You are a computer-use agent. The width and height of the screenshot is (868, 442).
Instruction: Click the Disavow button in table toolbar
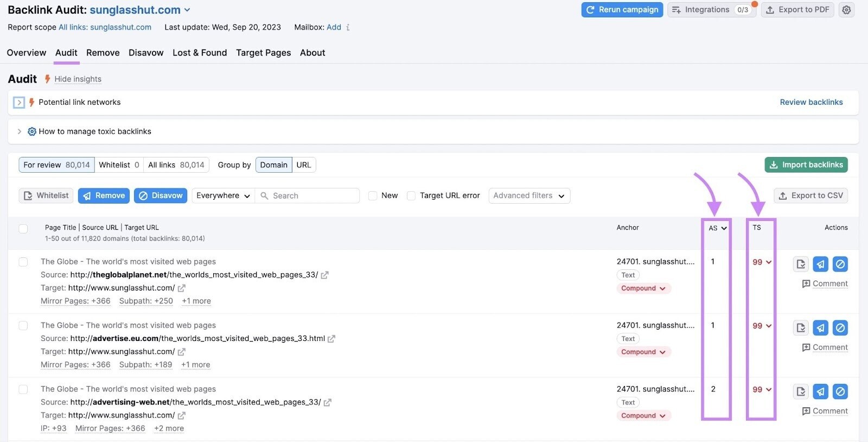[161, 195]
